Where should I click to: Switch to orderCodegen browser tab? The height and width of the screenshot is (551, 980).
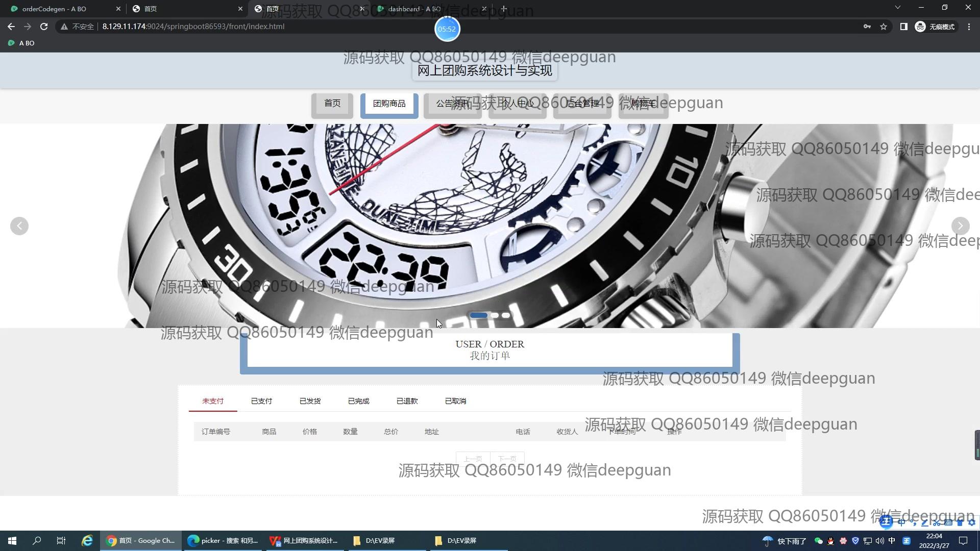tap(54, 9)
